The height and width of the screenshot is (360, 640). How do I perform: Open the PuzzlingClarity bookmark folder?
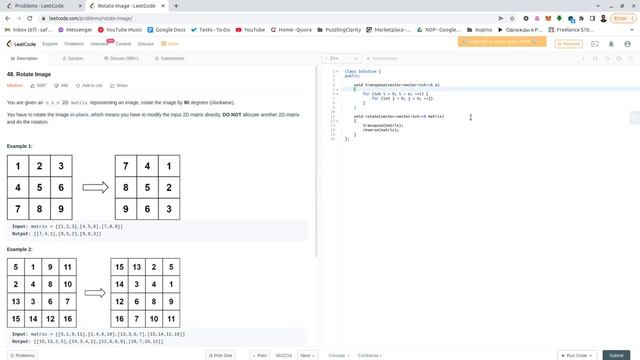(339, 30)
